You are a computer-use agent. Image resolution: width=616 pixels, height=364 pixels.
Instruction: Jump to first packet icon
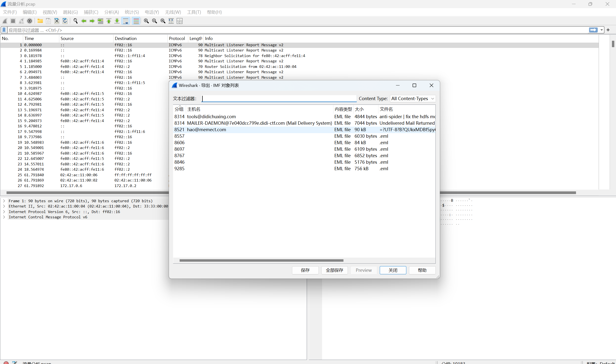click(x=109, y=21)
